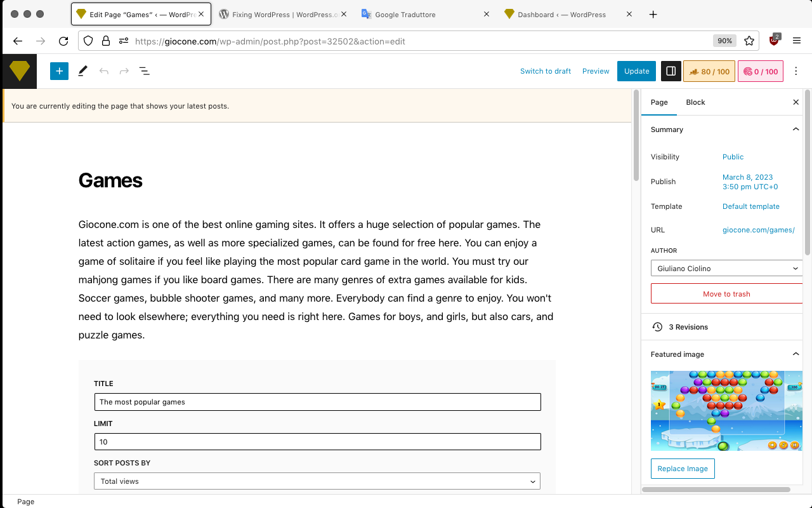This screenshot has height=508, width=812.
Task: Click the Title input field
Action: (x=317, y=402)
